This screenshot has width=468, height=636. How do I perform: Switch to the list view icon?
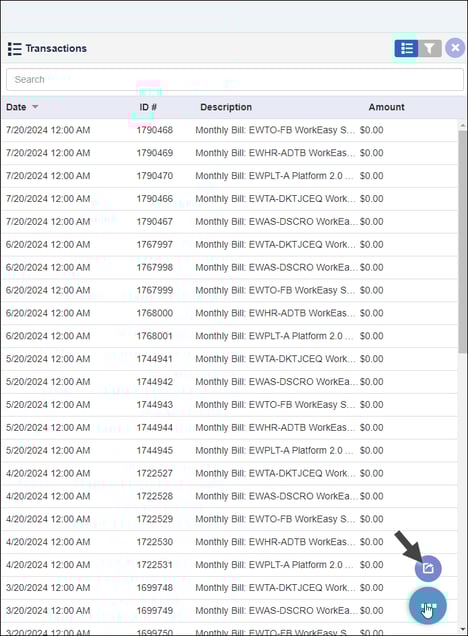[x=406, y=48]
